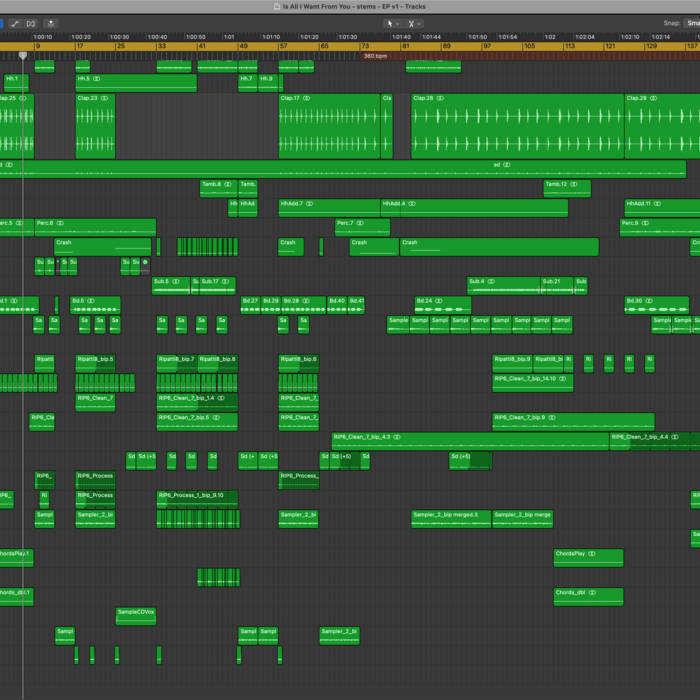
Task: Click the loop icon on Bd.24 region
Action: pyautogui.click(x=439, y=301)
